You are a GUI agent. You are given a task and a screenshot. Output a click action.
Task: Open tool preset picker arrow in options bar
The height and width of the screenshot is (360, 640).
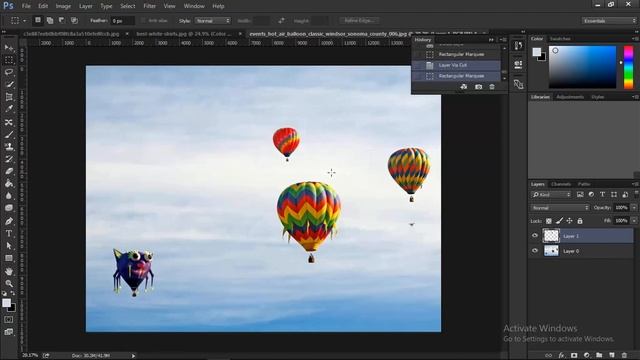coord(24,20)
